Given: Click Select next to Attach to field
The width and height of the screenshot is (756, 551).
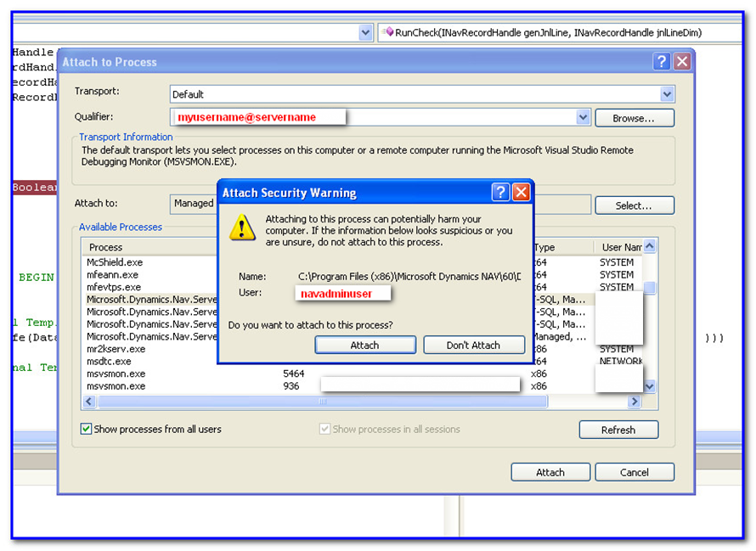Looking at the screenshot, I should [x=635, y=205].
